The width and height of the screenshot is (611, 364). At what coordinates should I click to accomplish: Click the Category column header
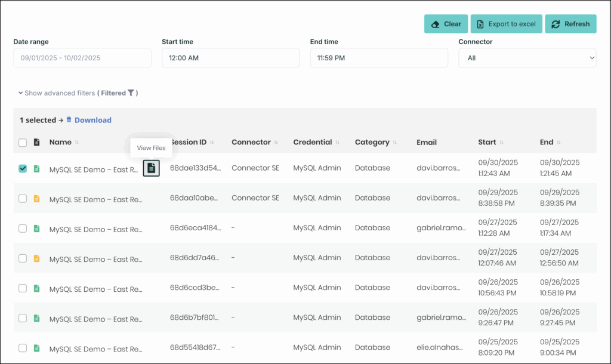(372, 143)
